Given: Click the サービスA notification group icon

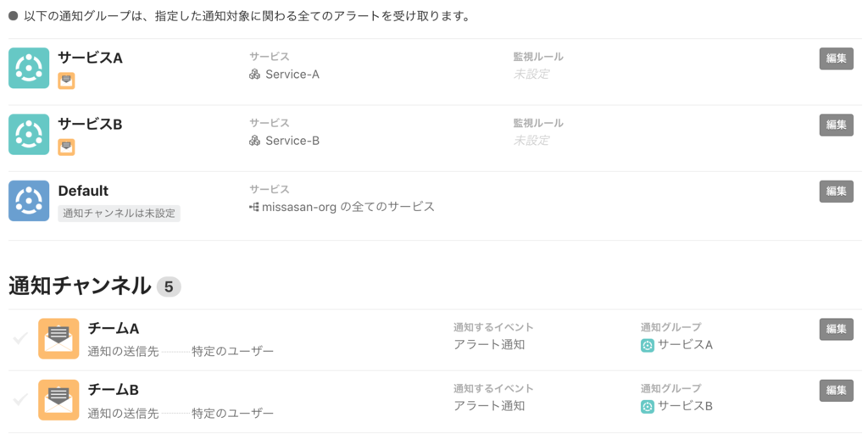Looking at the screenshot, I should (x=29, y=69).
